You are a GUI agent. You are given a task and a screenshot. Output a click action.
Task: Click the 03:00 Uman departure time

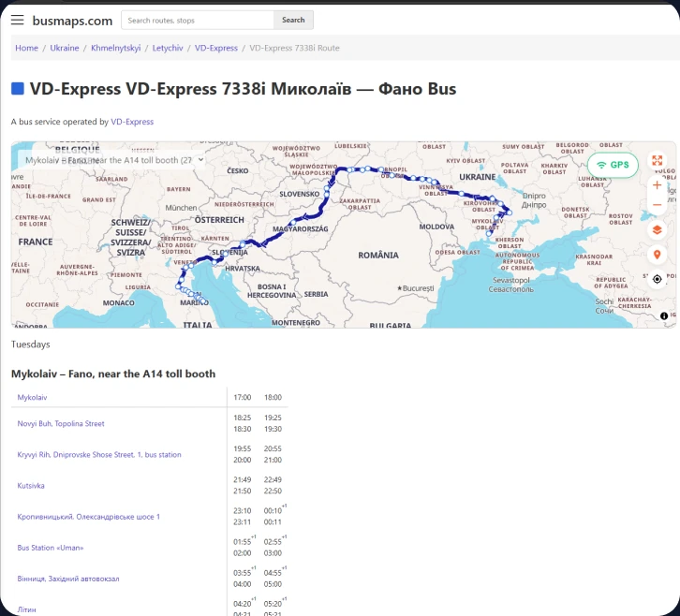click(x=273, y=553)
